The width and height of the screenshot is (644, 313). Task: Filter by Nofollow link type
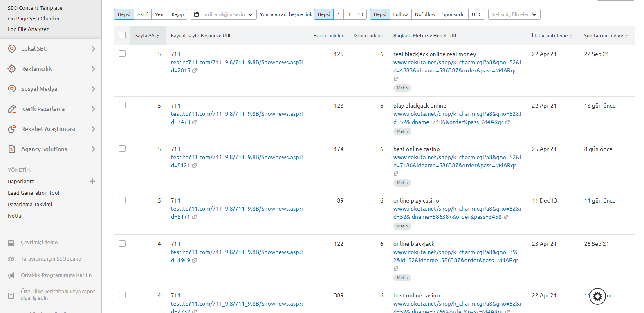[425, 14]
